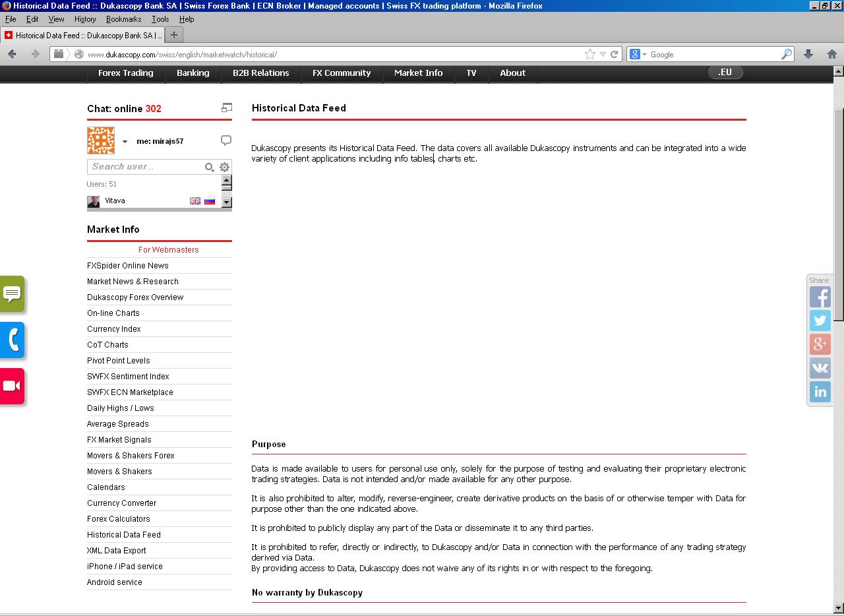Open the red video call side button
This screenshot has width=844, height=616.
pos(12,386)
